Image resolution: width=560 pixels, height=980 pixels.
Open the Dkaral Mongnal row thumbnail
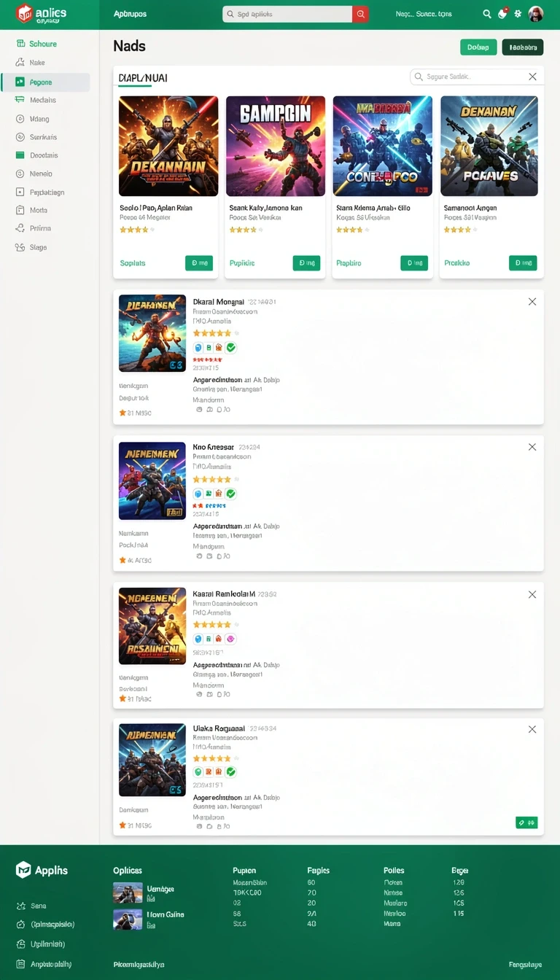(152, 333)
